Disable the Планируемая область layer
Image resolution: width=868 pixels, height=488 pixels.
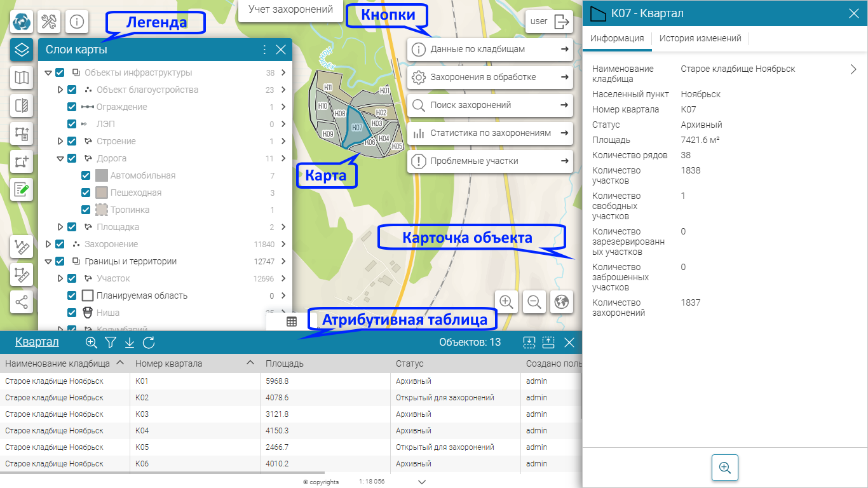pyautogui.click(x=72, y=295)
